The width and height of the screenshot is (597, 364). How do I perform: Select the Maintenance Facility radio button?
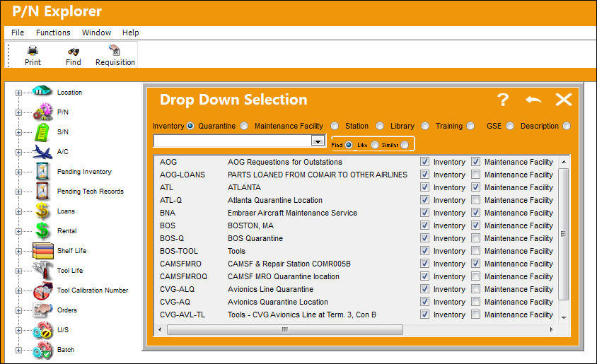[x=335, y=126]
